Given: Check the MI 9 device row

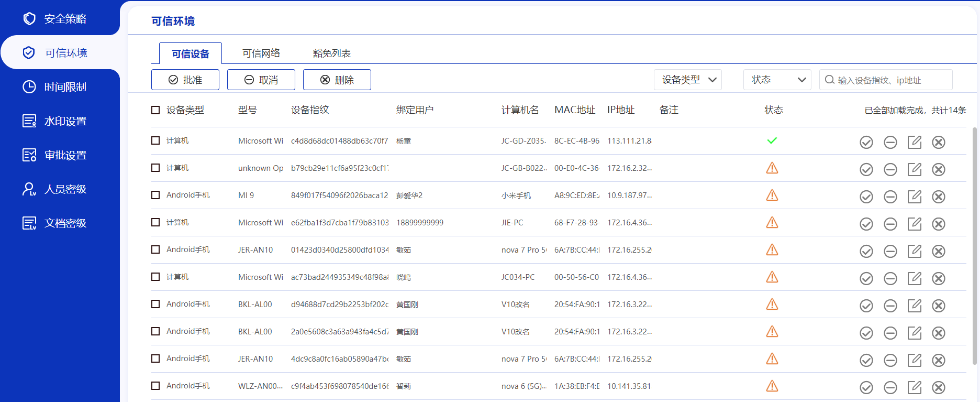Looking at the screenshot, I should point(155,195).
